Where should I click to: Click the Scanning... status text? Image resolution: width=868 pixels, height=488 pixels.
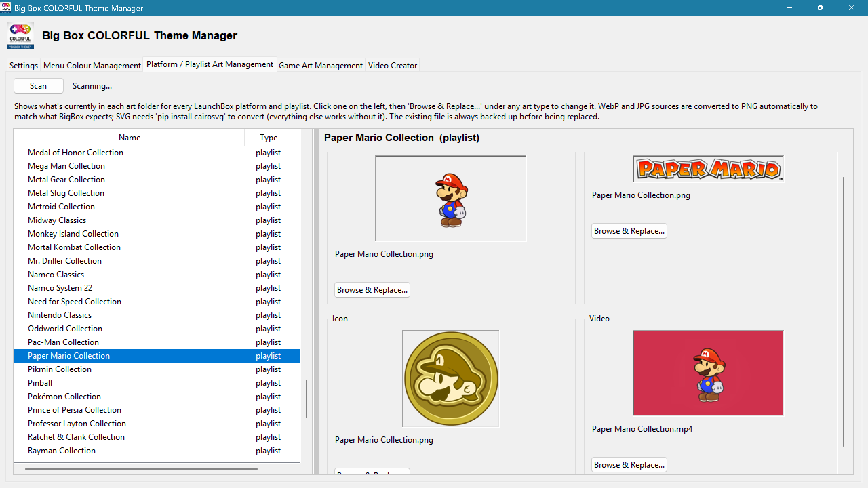coord(92,86)
